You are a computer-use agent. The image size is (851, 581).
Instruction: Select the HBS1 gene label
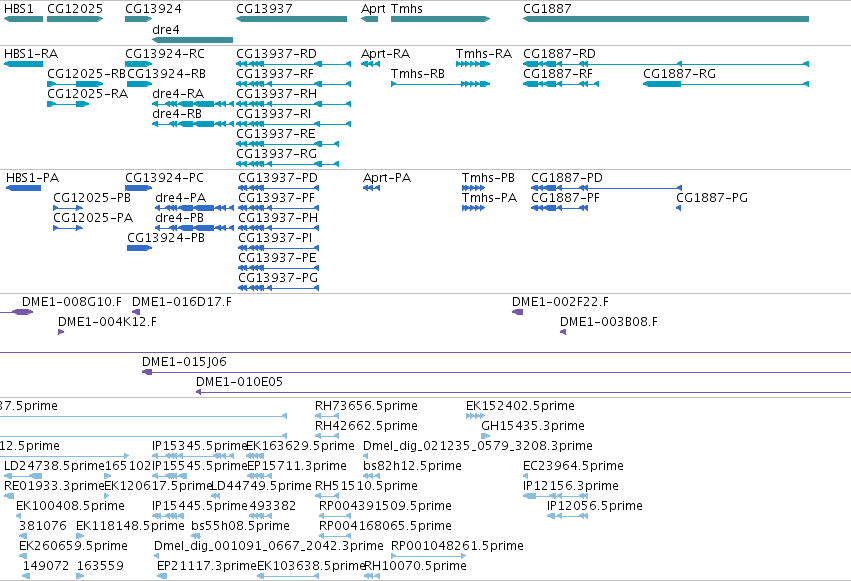pyautogui.click(x=18, y=9)
